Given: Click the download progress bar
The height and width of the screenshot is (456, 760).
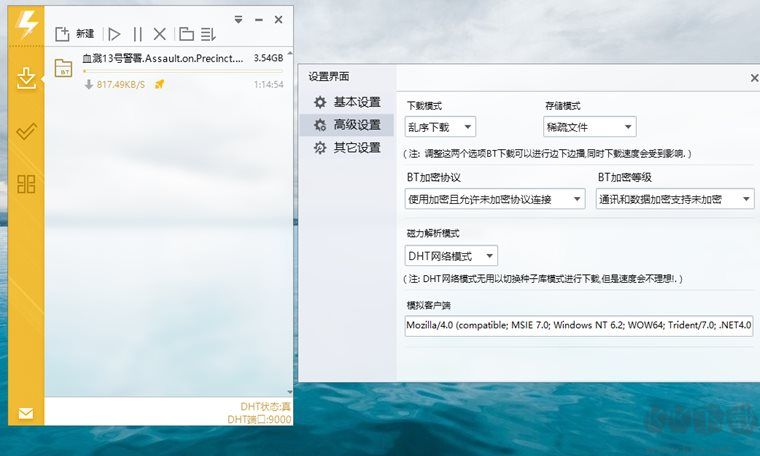Looking at the screenshot, I should [183, 71].
